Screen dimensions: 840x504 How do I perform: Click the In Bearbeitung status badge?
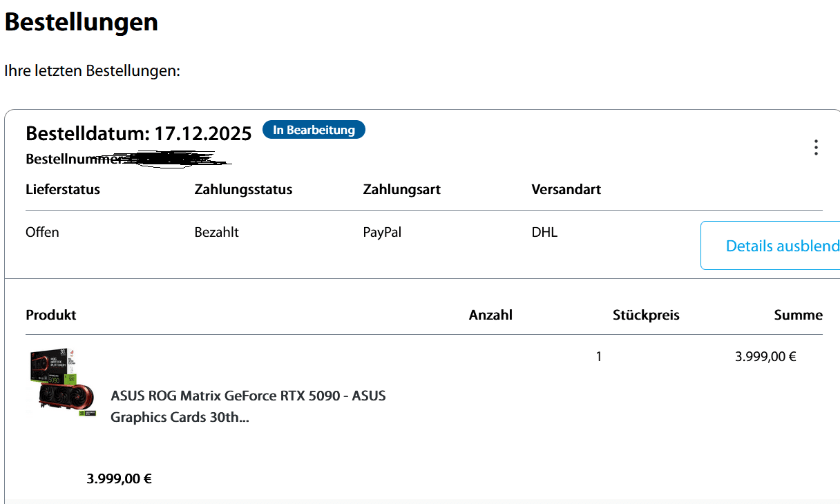coord(314,130)
